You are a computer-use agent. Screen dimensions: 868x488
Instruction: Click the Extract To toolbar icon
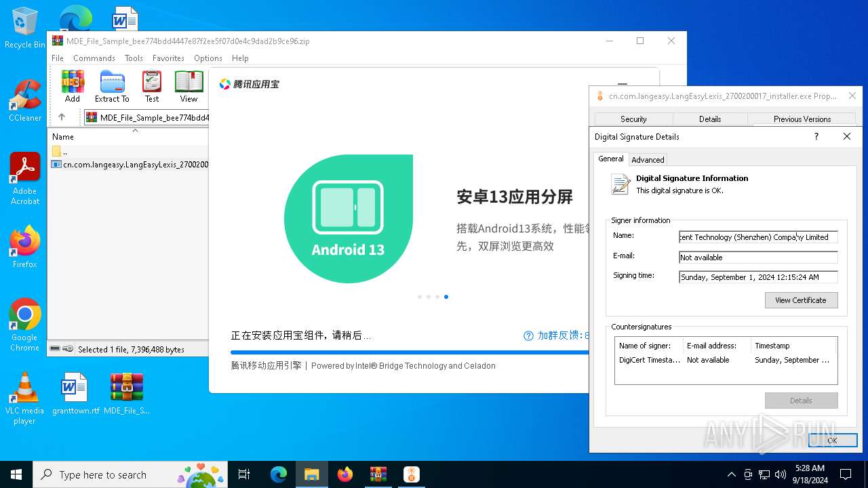click(x=112, y=86)
